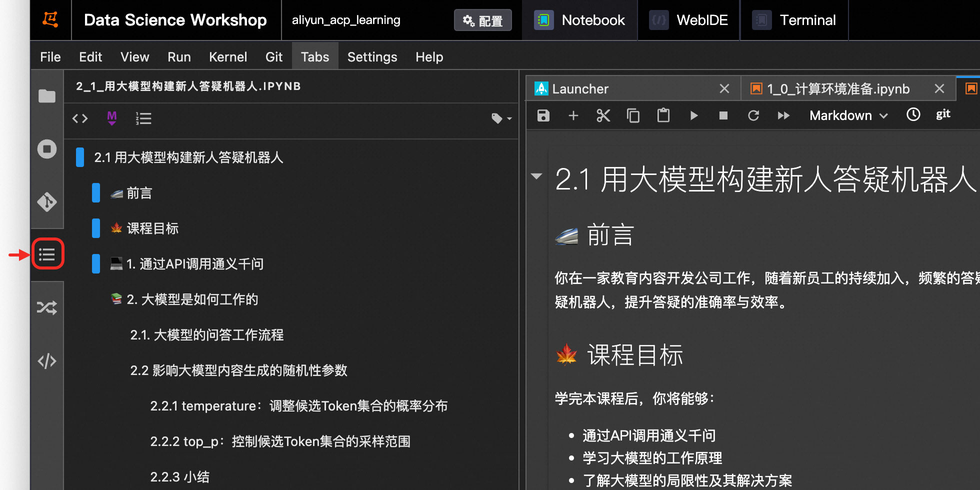Click the git button in notebook toolbar
This screenshot has width=980, height=490.
pos(943,114)
